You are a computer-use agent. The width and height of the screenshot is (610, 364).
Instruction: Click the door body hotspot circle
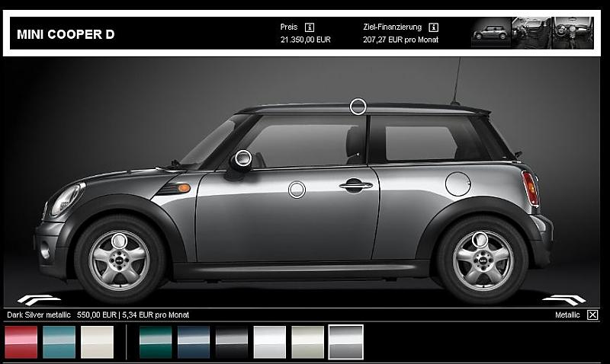click(x=297, y=190)
